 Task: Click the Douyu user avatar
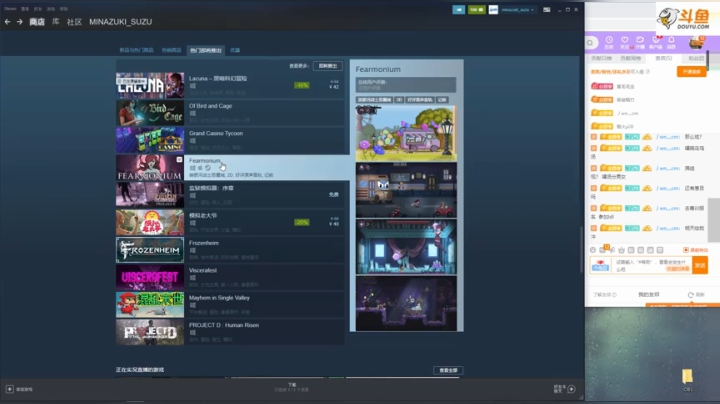coord(697,43)
